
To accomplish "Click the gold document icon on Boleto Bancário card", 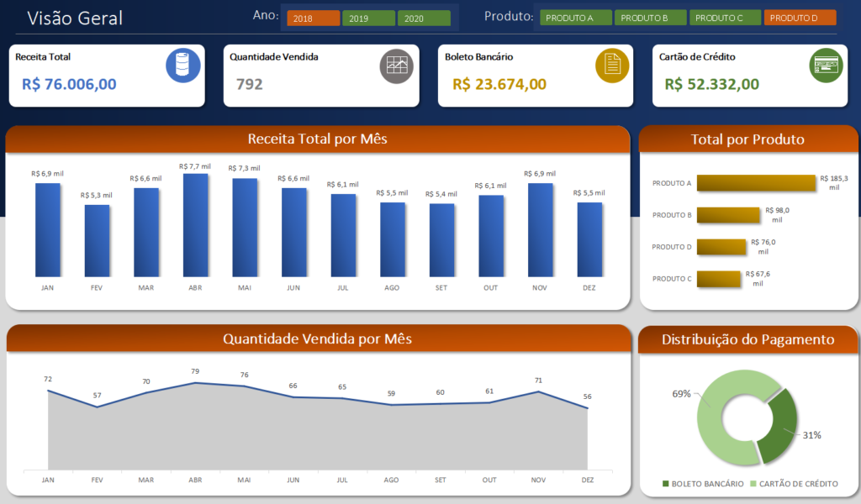I will coord(612,66).
